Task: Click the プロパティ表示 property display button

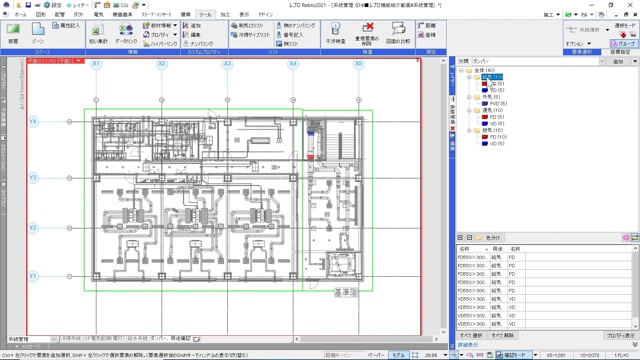Action: tap(620, 336)
